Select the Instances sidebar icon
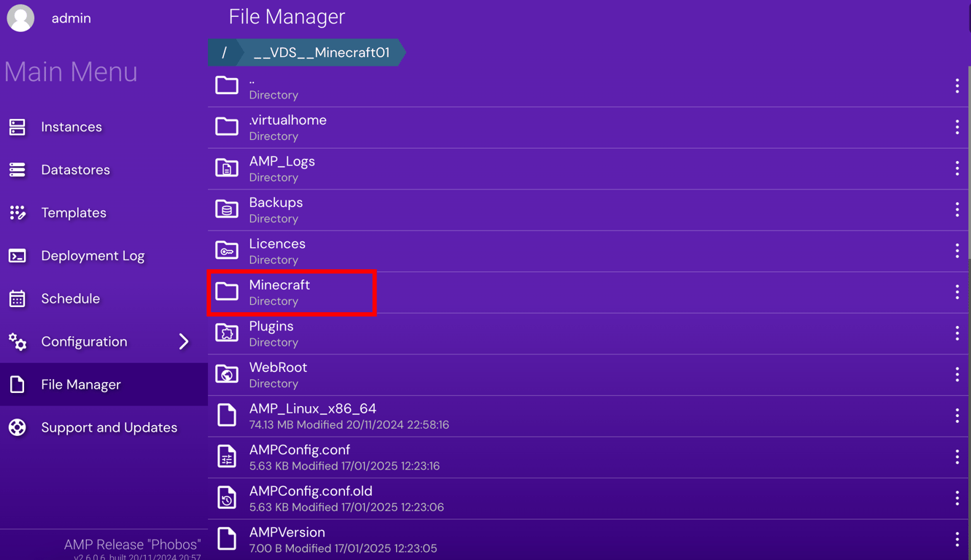 [x=17, y=127]
